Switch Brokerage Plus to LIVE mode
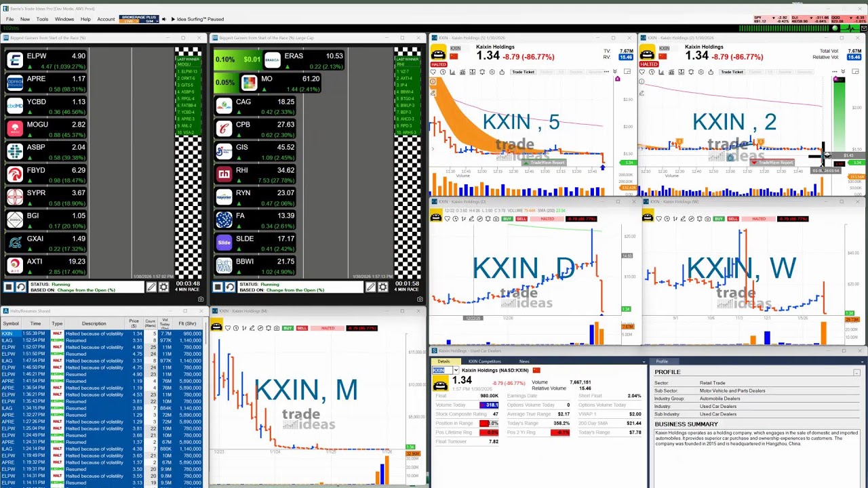The image size is (868, 488). click(x=129, y=21)
